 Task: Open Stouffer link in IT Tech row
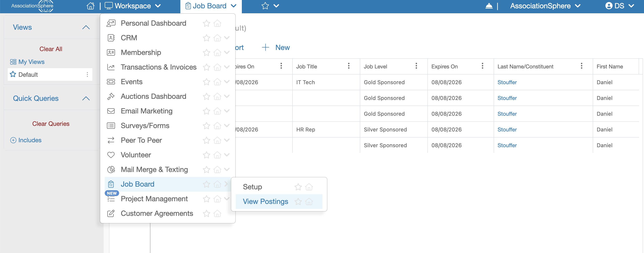tap(507, 82)
